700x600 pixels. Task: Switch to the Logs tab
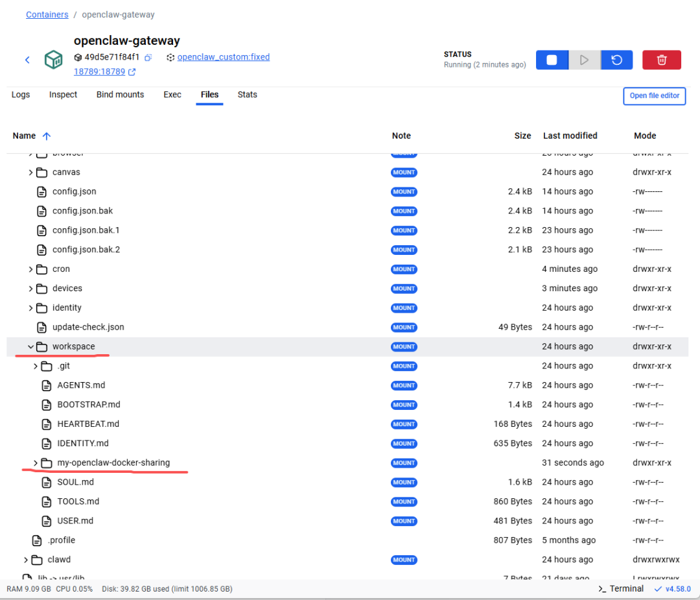pyautogui.click(x=21, y=95)
